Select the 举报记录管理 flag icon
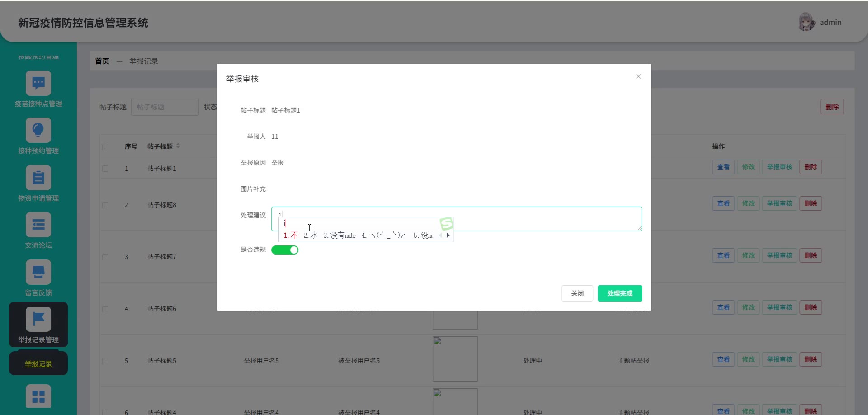The width and height of the screenshot is (868, 415). coord(38,319)
